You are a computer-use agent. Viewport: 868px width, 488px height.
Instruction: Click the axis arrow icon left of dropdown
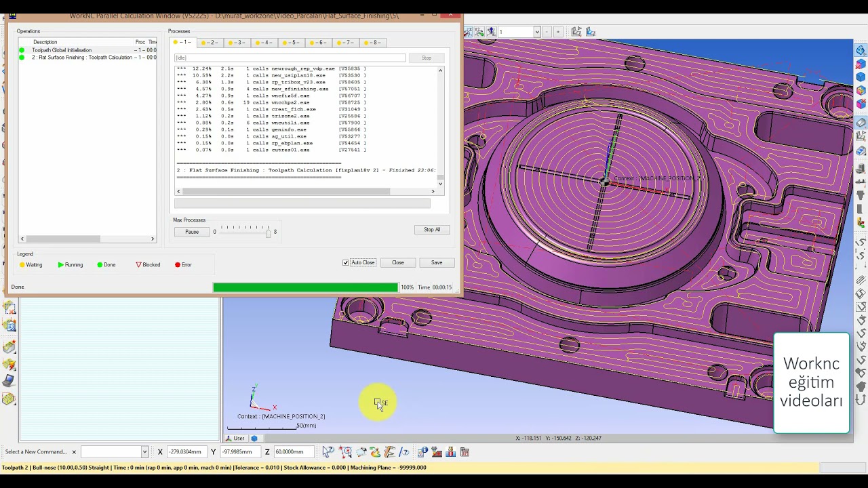pos(490,32)
